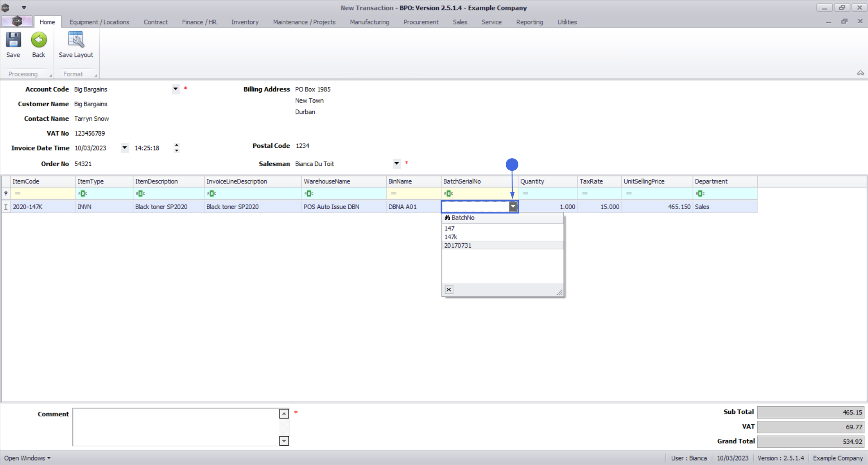Expand the Account Code dropdown
Screen dimensions: 868x465
pos(175,89)
